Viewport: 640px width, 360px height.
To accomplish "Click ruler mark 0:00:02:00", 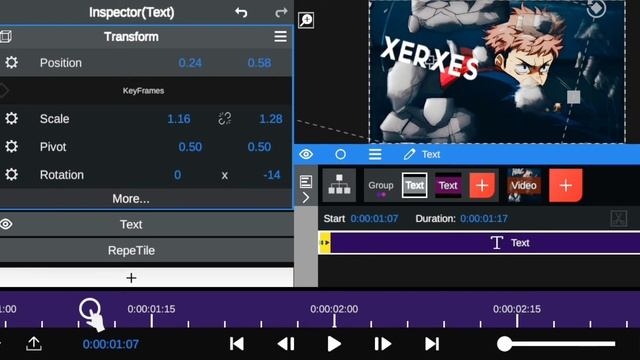I will point(334,309).
